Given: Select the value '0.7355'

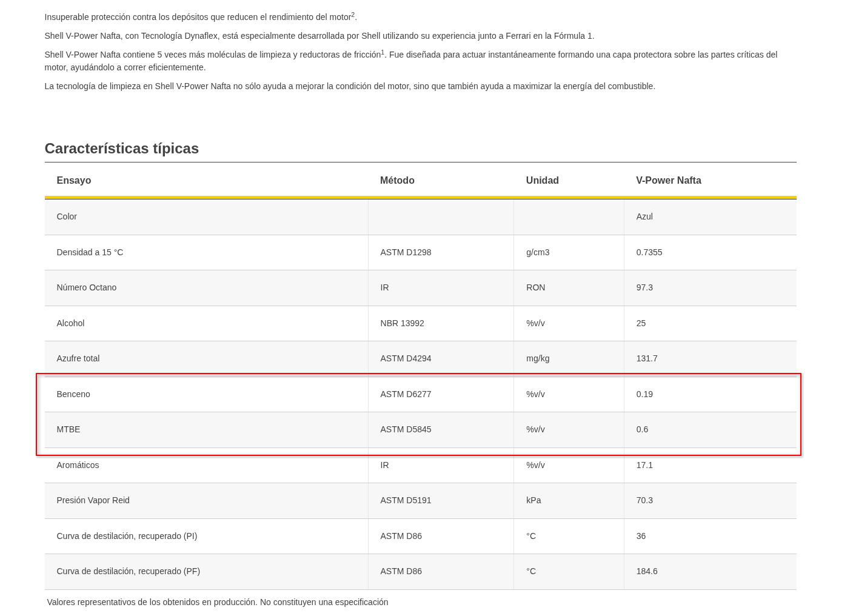Looking at the screenshot, I should 649,252.
